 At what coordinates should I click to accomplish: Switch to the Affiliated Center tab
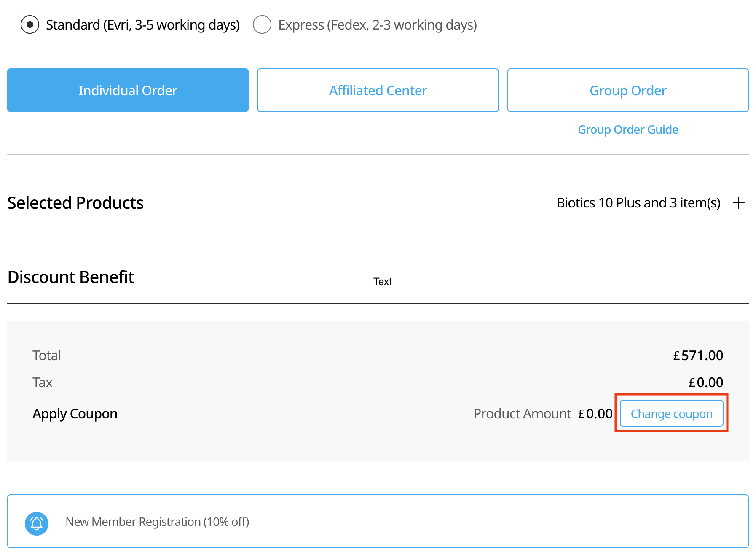[x=378, y=90]
